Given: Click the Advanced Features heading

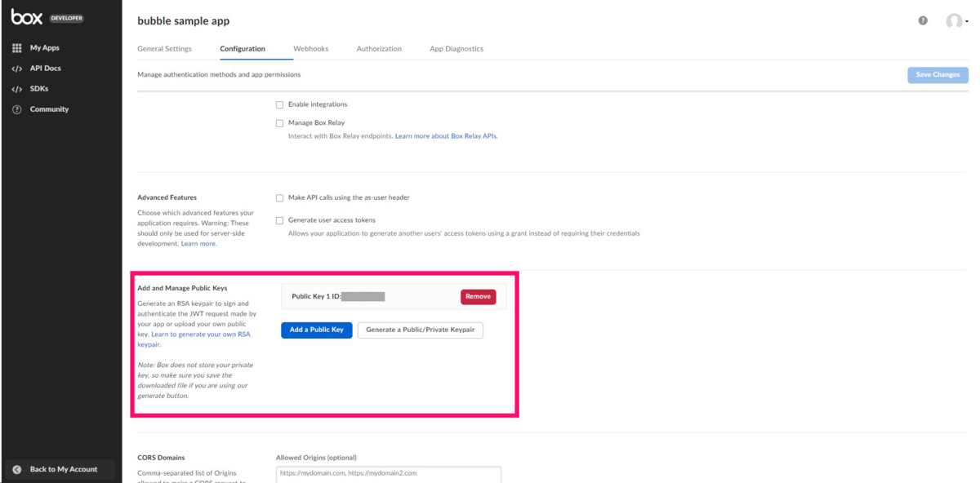Looking at the screenshot, I should (x=167, y=198).
